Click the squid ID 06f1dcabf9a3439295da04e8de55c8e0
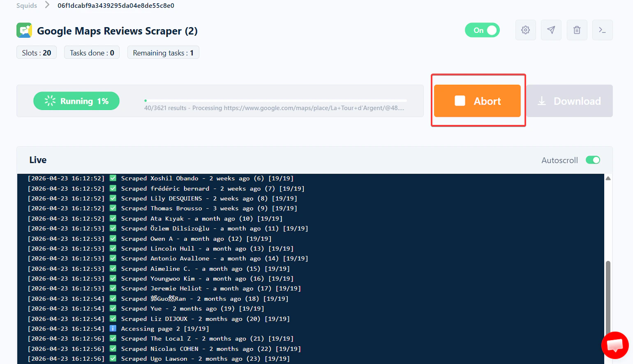 [x=116, y=5]
